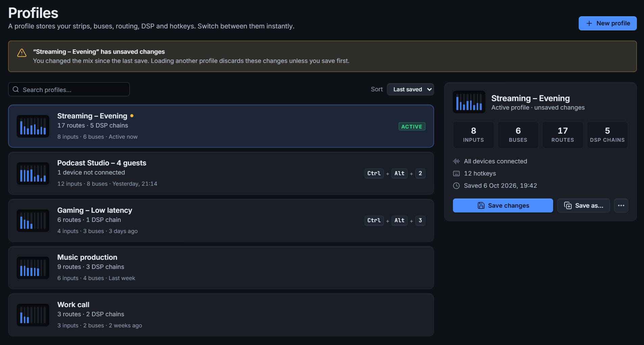Click the 8 Inputs stat tile
644x345 pixels.
(x=473, y=135)
